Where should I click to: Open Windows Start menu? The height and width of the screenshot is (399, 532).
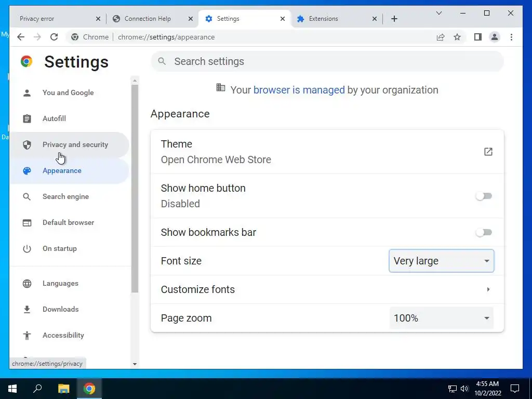[x=12, y=389]
